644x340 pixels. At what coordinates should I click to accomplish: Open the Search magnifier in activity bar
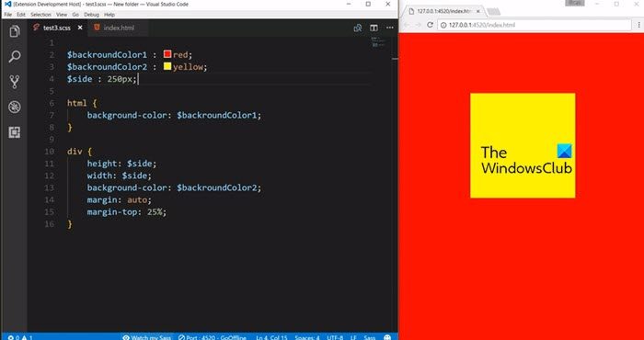(15, 57)
